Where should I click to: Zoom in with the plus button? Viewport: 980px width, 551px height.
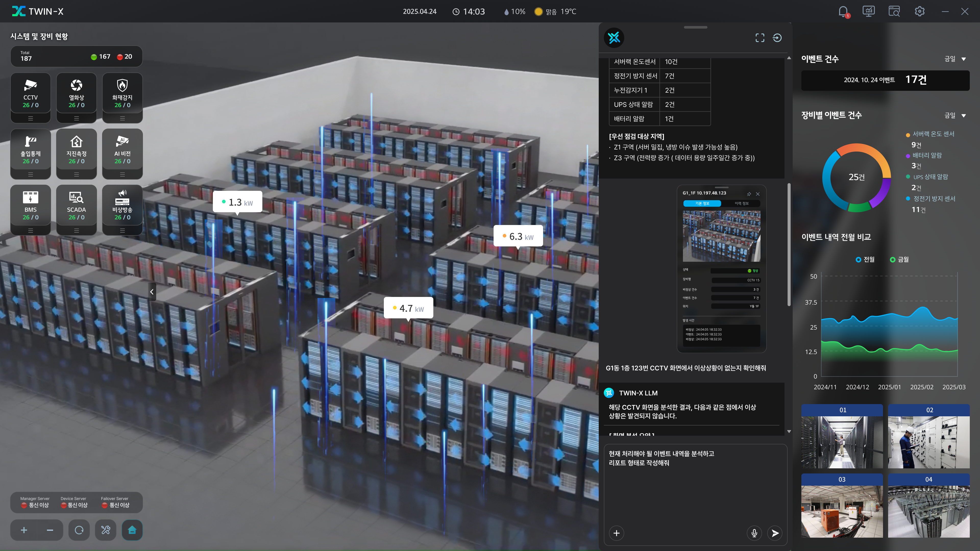(23, 530)
